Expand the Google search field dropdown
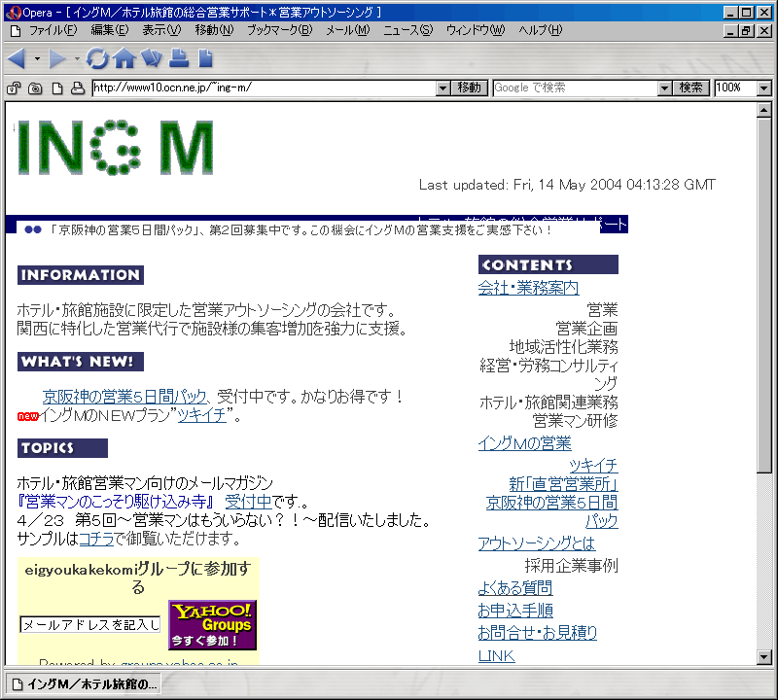 (x=664, y=88)
